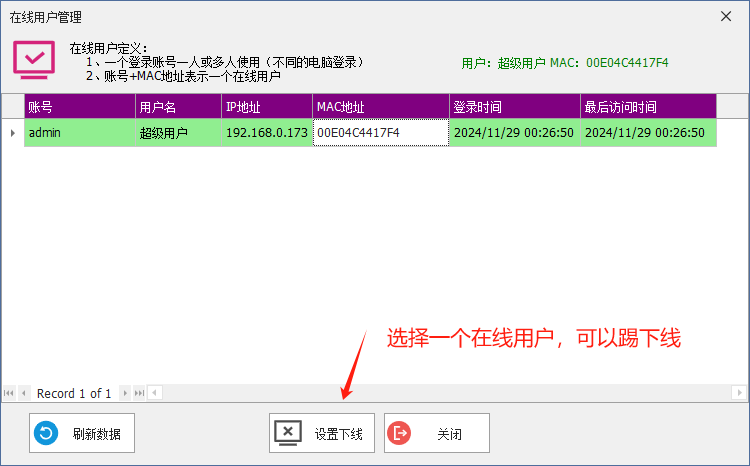The image size is (750, 466).
Task: Click the Record 1 of 1 label
Action: 74,394
